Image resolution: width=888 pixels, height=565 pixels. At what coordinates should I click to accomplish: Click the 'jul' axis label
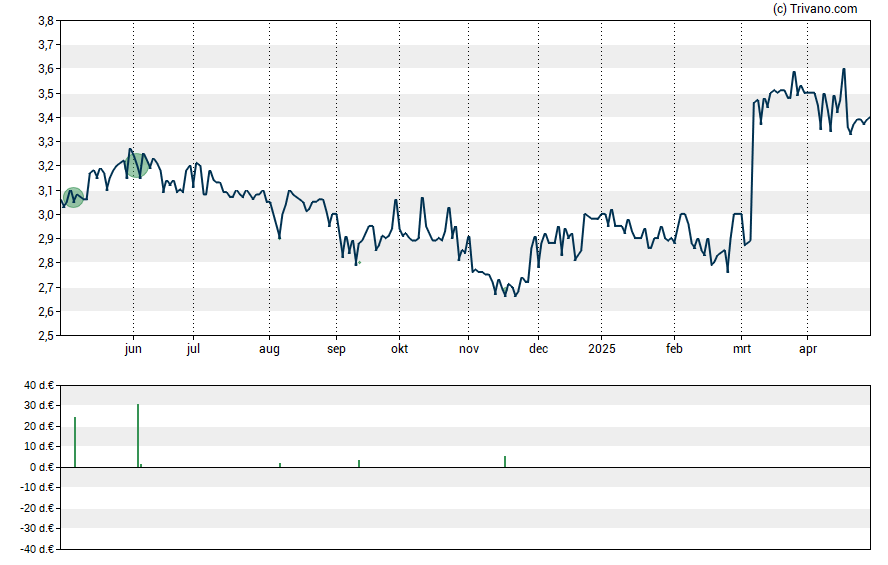[x=193, y=349]
